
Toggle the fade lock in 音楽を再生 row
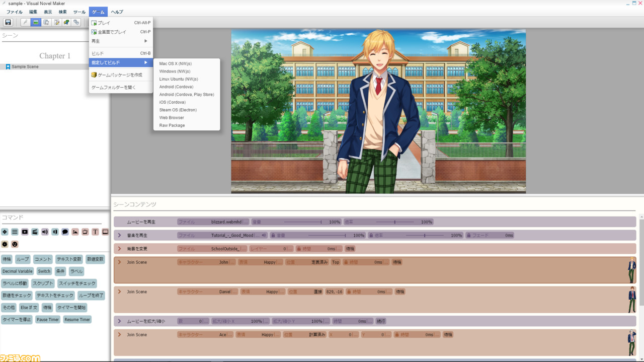click(468, 235)
